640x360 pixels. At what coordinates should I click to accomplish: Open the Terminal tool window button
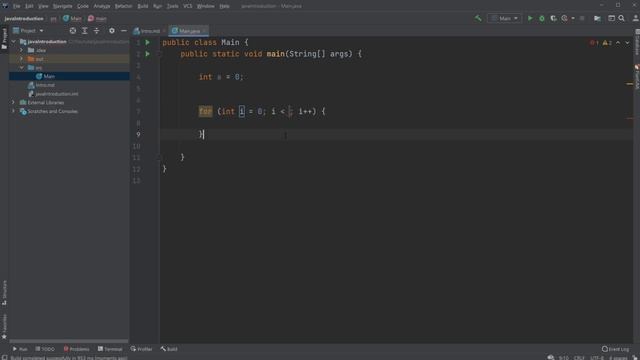[x=110, y=349]
